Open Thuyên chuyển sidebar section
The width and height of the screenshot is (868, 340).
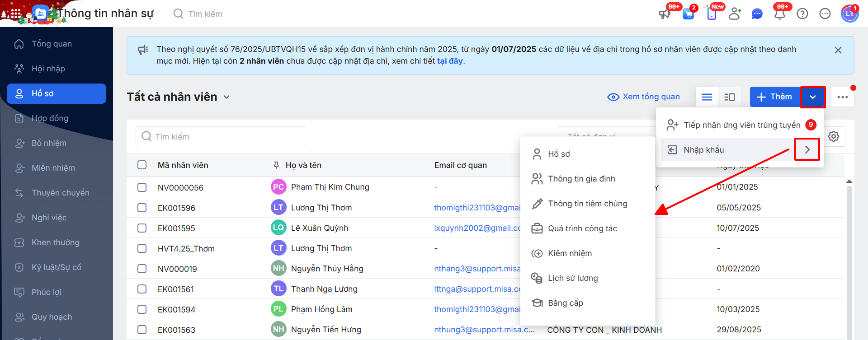click(57, 193)
